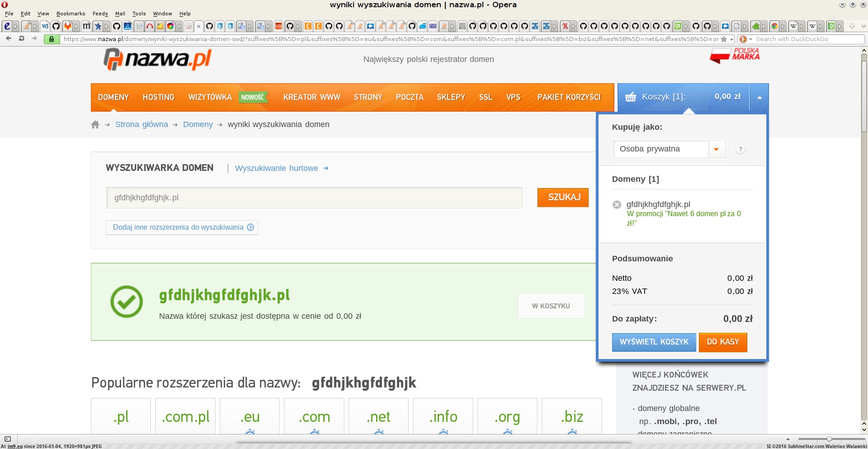Open the SSL navigation item

click(x=486, y=97)
